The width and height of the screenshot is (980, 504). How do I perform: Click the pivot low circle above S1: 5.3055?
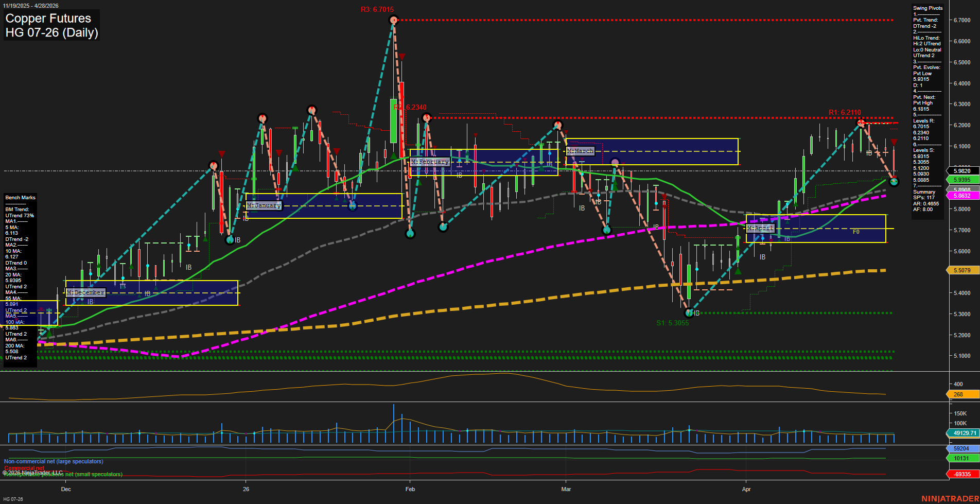(x=689, y=313)
